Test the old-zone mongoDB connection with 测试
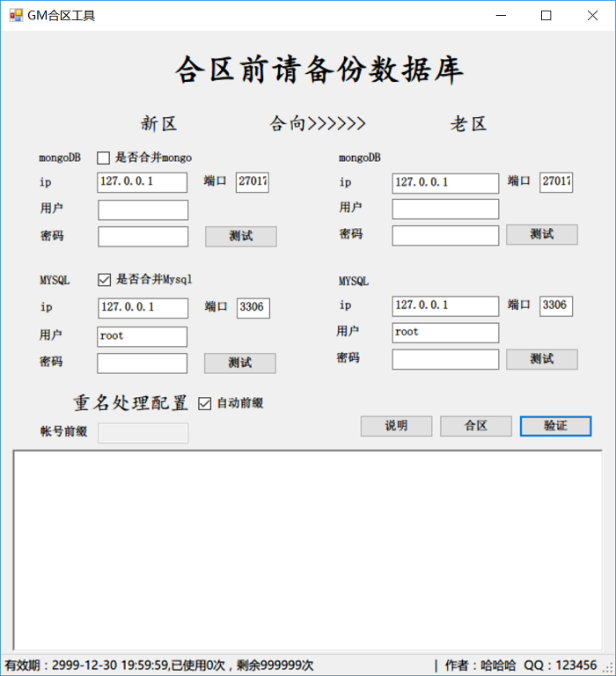This screenshot has width=616, height=676. point(542,234)
